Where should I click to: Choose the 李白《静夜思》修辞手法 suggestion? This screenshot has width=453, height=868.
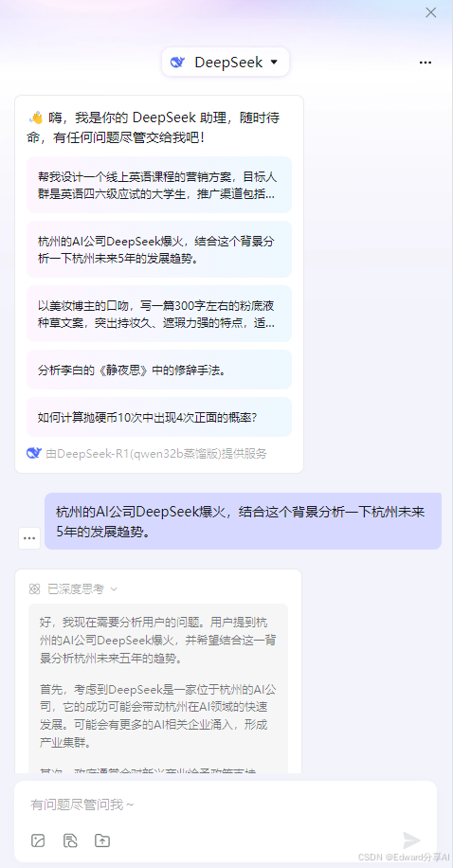pyautogui.click(x=159, y=370)
